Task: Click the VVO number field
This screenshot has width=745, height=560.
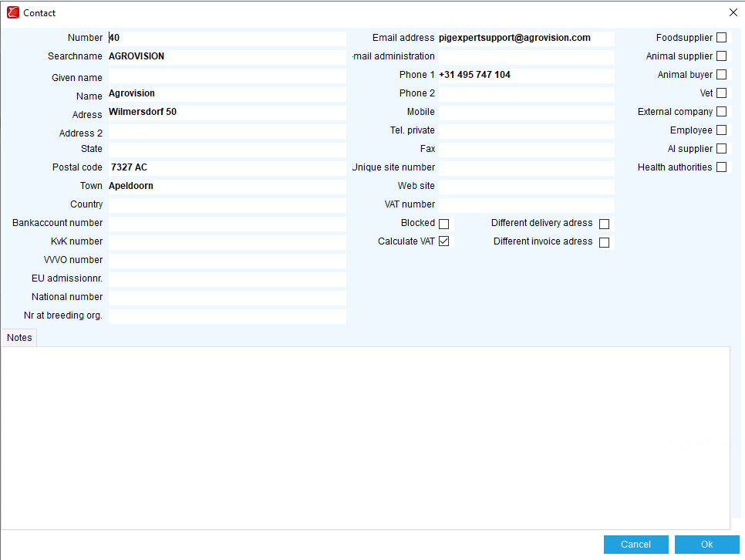Action: 227,261
